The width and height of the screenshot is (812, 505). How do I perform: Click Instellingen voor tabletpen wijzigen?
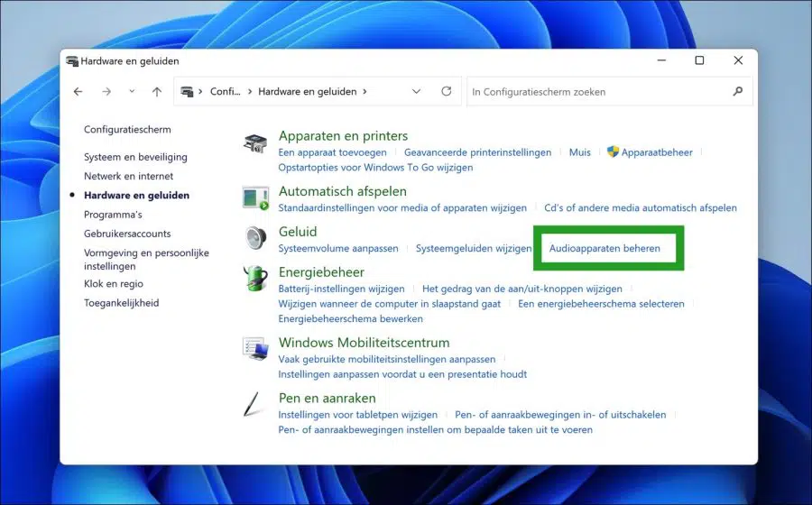358,415
